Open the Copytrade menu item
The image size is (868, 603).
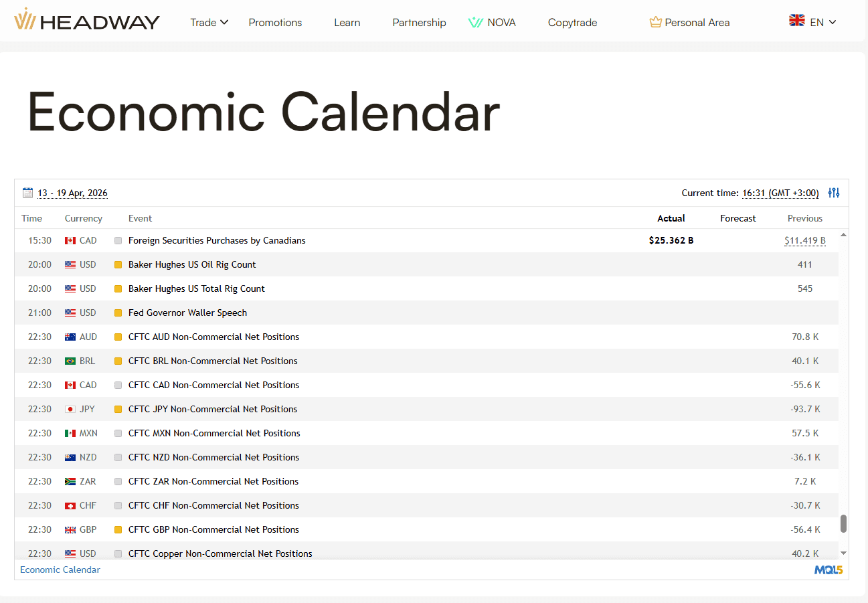[572, 22]
